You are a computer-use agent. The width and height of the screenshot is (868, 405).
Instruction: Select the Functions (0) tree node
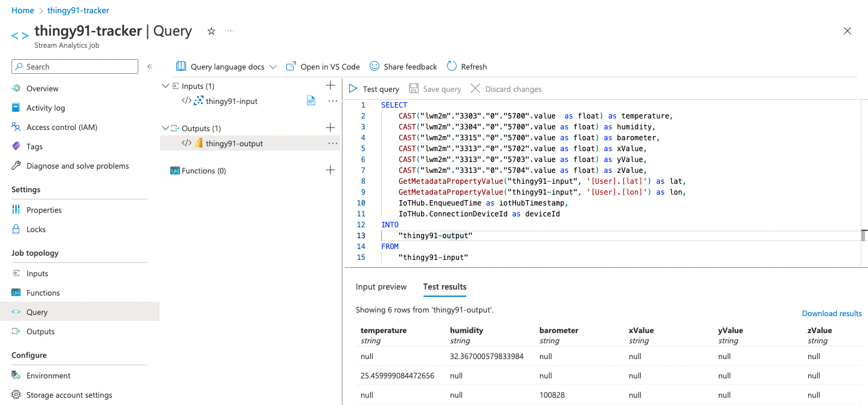[x=204, y=170]
